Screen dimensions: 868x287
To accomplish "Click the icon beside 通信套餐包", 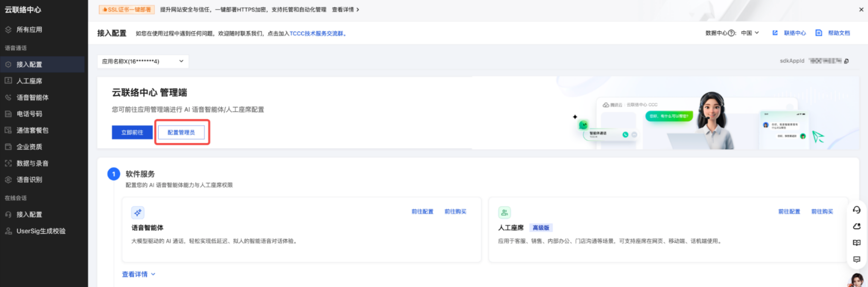I will tap(8, 130).
